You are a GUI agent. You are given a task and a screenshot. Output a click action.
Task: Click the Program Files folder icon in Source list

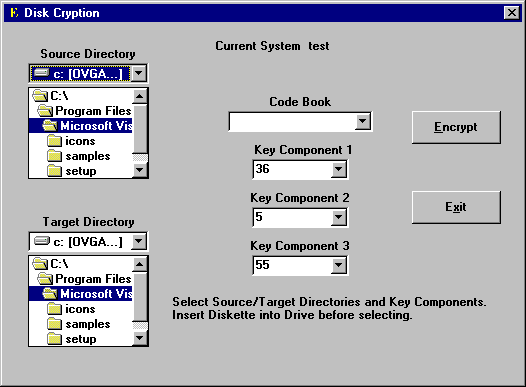pos(45,111)
